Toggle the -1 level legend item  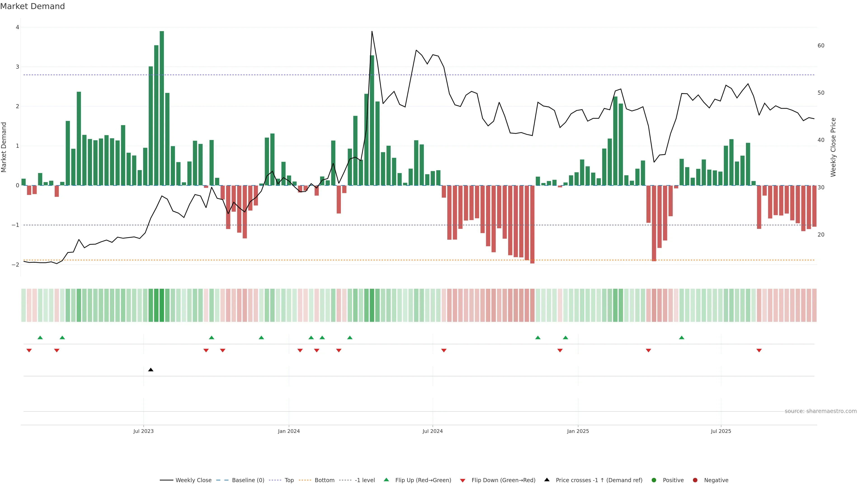pos(365,480)
